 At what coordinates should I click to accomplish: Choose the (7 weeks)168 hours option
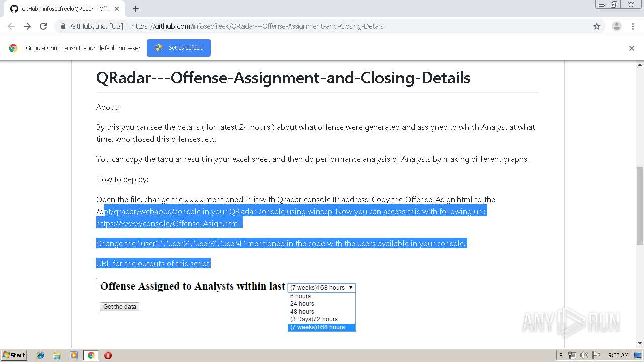click(321, 327)
